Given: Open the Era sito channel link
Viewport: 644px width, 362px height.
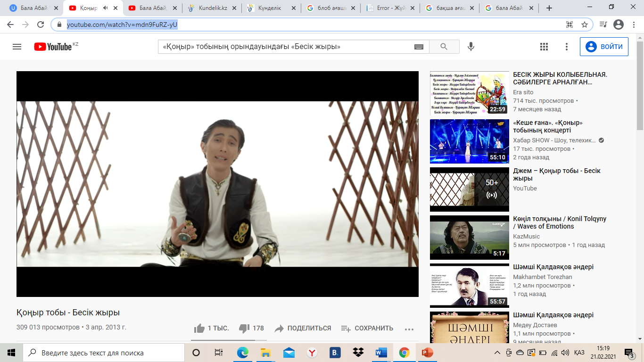Looking at the screenshot, I should tap(523, 92).
